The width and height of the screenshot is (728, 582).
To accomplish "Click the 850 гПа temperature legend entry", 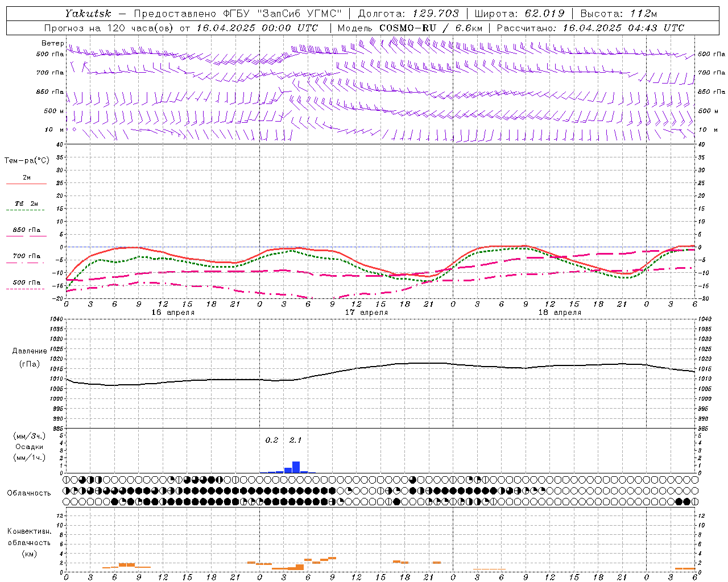I will point(26,230).
